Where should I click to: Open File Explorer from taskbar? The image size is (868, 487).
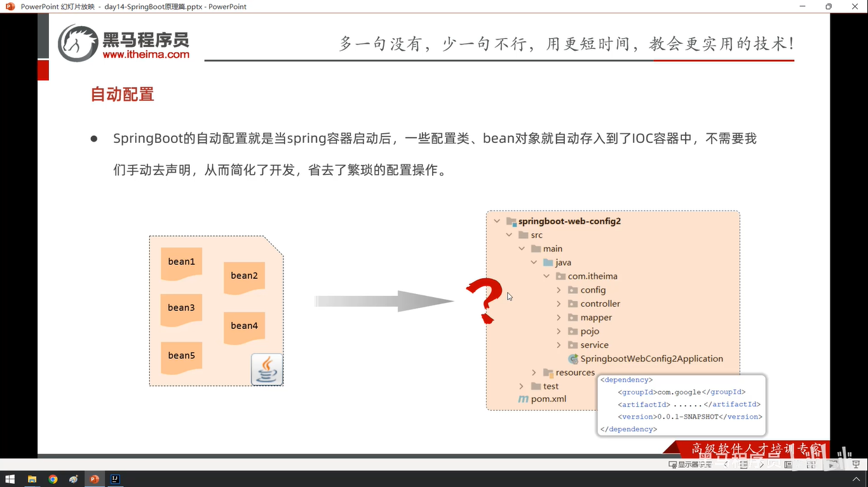[x=32, y=479]
